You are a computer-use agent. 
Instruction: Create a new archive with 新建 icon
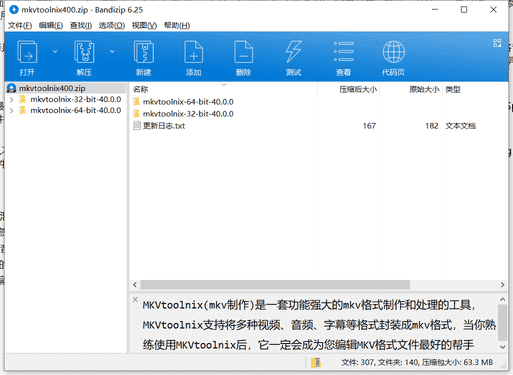pyautogui.click(x=144, y=52)
